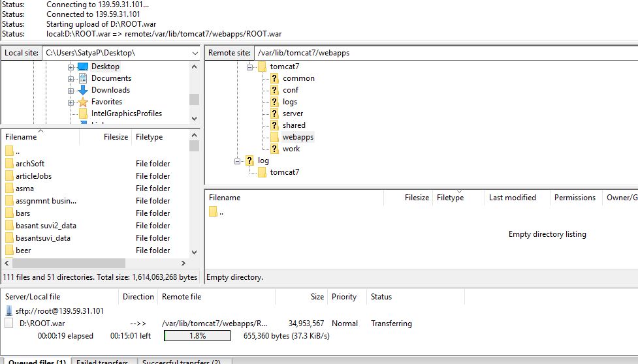This screenshot has height=364, width=638.
Task: Click the question-mark icon beside log
Action: pos(249,160)
